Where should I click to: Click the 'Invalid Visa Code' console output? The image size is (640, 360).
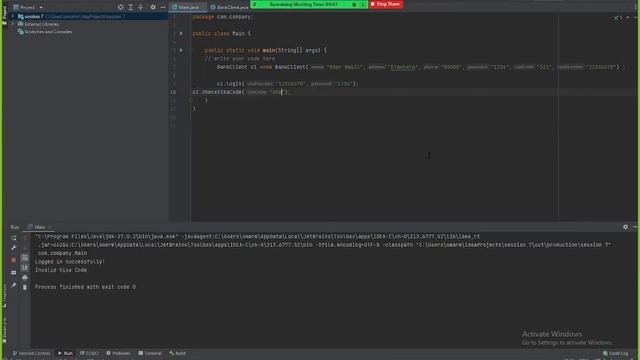pos(61,270)
